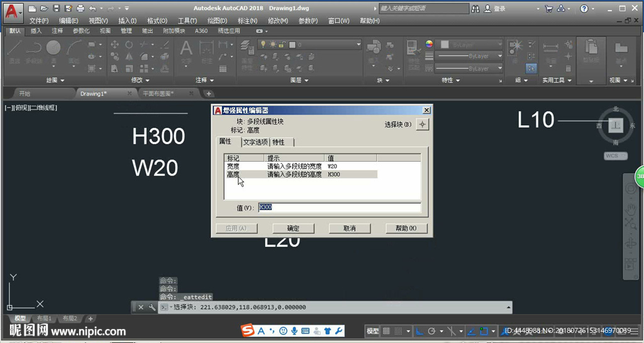This screenshot has width=644, height=343.
Task: Click the Select Block (选择块) pick icon in dialog
Action: [422, 125]
